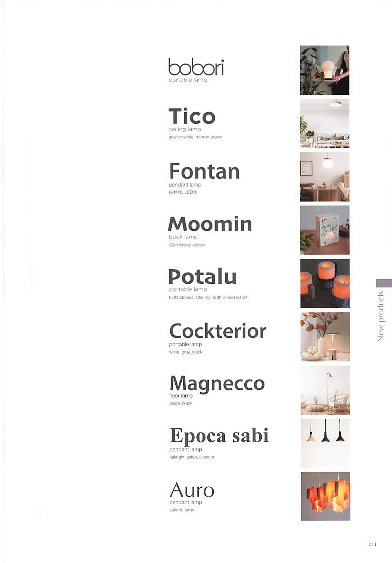392x563 pixels.
Task: View the Potalu candle lamps thumbnail
Action: point(325,283)
